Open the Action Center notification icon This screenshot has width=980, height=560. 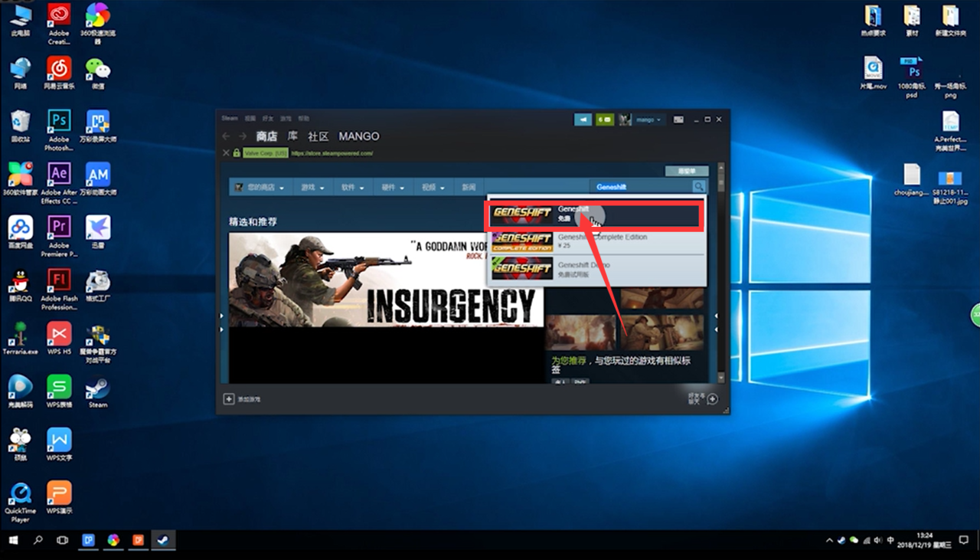coord(963,540)
